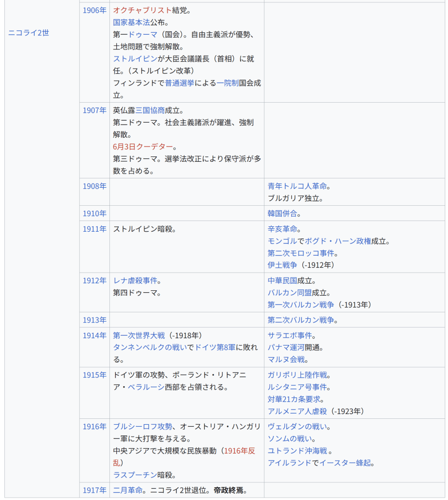Open the 青年トルコ人革命 link
448x500 pixels.
297,186
